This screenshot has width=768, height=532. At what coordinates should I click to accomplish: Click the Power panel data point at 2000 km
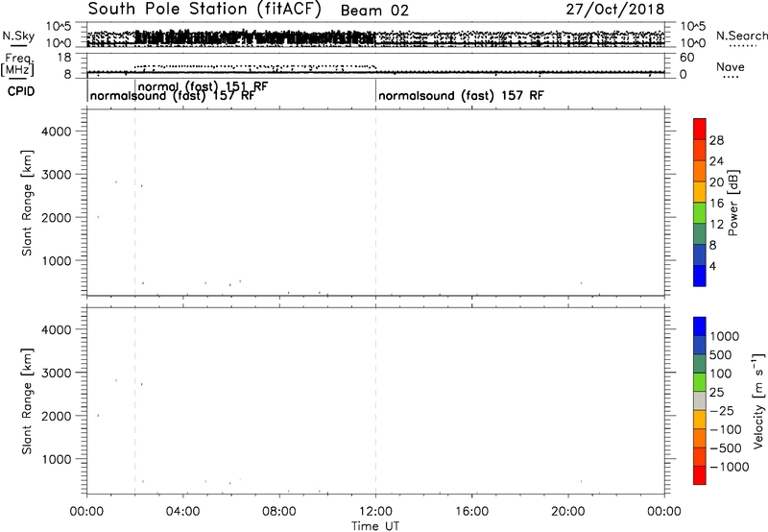98,217
